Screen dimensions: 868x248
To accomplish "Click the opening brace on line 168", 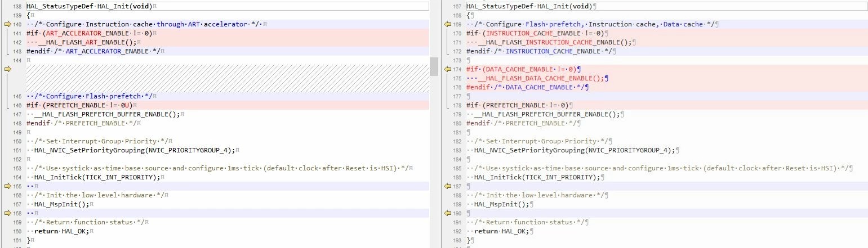I will [468, 15].
